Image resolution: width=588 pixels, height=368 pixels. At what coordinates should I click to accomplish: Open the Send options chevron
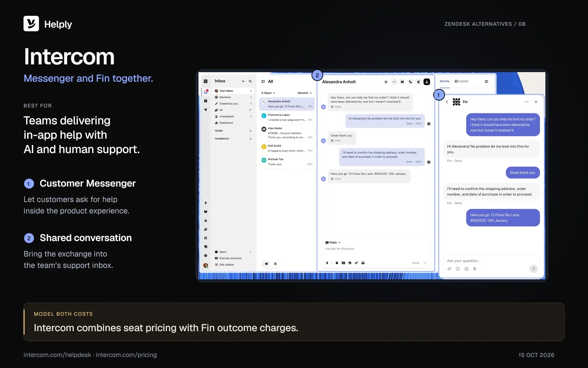click(425, 263)
